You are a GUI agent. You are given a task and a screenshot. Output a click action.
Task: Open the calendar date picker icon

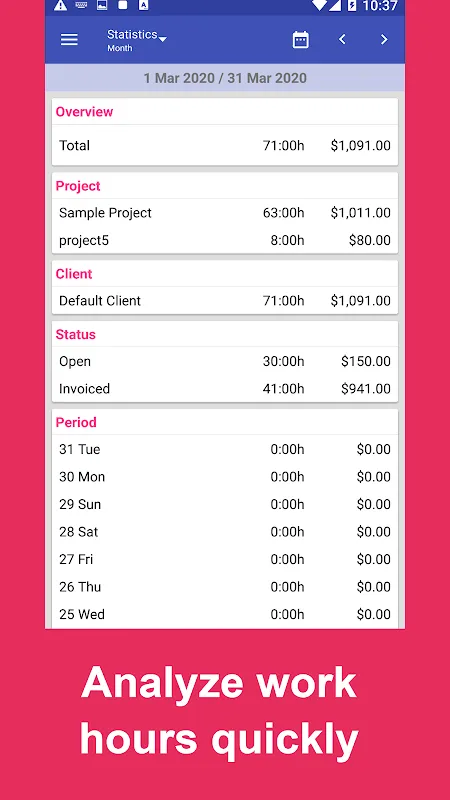(x=301, y=40)
